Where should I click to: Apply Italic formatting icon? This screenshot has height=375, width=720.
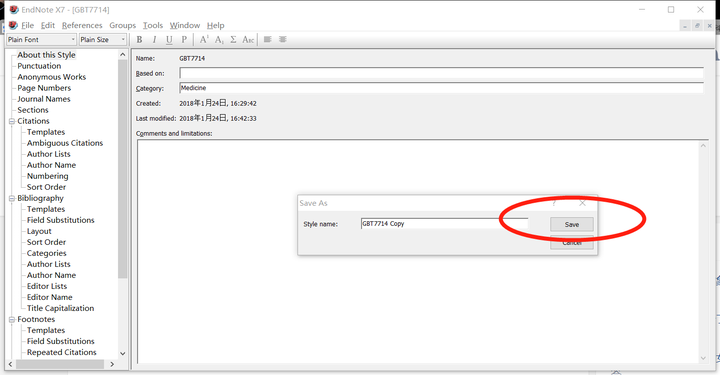click(154, 40)
